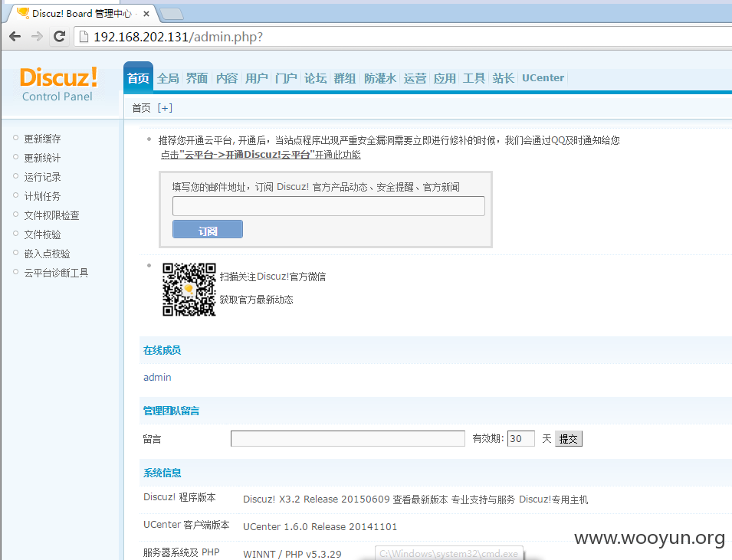Screen dimensions: 732x560
Task: Click the 有效期 days field showing 30
Action: (x=521, y=439)
